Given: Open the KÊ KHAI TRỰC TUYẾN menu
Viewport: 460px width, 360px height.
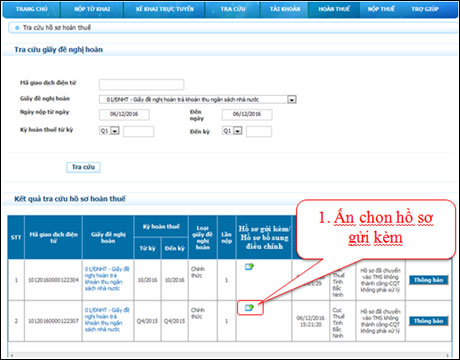Looking at the screenshot, I should coord(165,9).
